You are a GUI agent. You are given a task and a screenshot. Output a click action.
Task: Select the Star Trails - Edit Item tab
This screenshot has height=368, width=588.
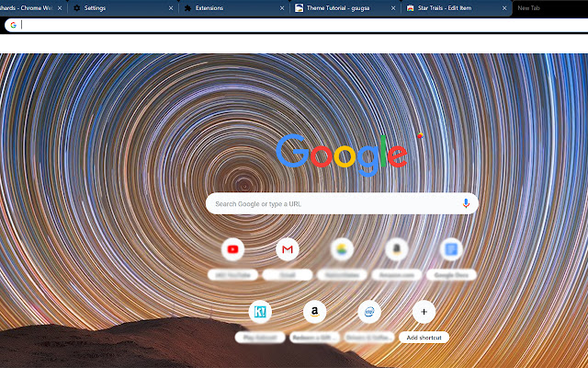click(x=457, y=8)
